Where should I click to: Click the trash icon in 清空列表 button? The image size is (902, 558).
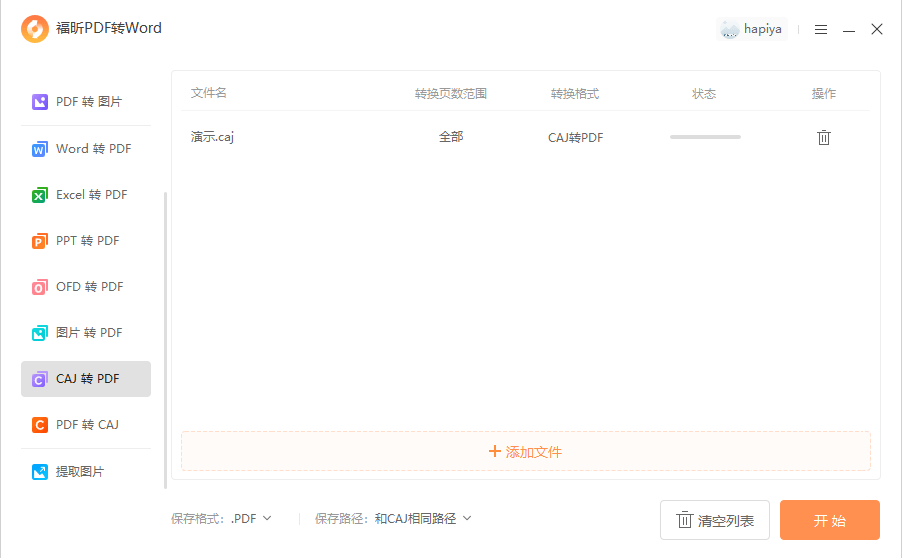(685, 519)
